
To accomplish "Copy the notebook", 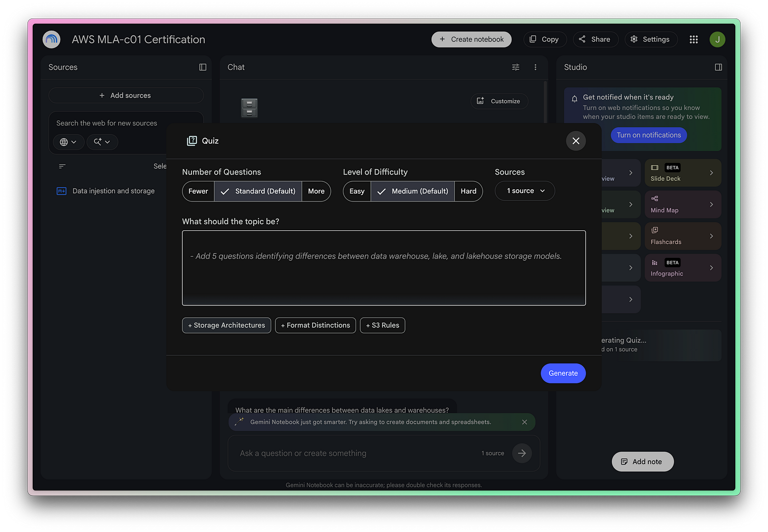I will tap(545, 40).
